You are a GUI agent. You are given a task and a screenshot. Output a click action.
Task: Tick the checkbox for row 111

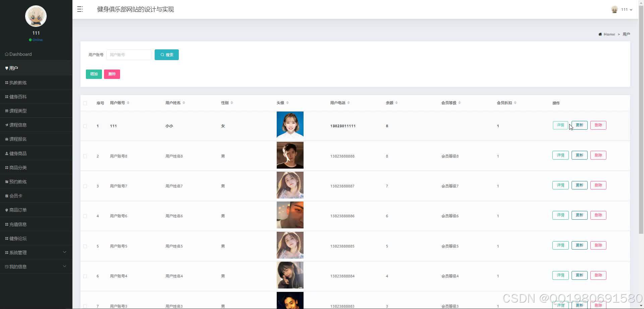(85, 126)
